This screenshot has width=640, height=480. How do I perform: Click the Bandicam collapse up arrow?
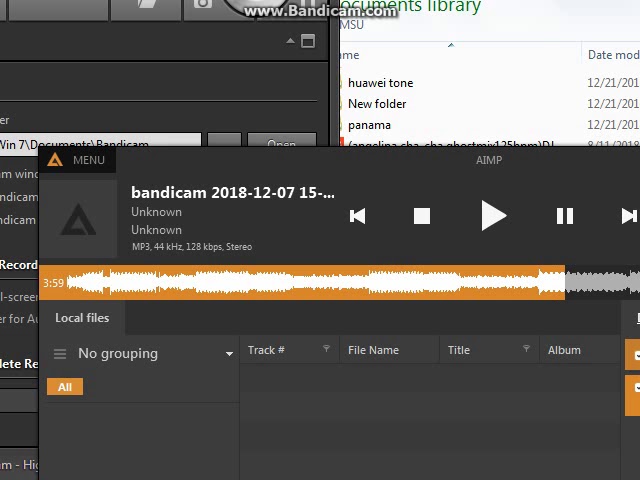pos(290,41)
